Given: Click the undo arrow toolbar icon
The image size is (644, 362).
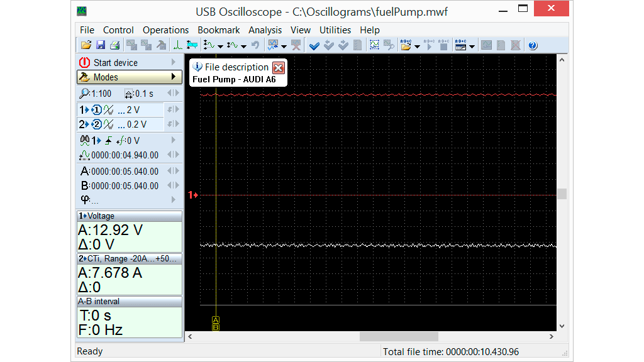Looking at the screenshot, I should coord(255,45).
